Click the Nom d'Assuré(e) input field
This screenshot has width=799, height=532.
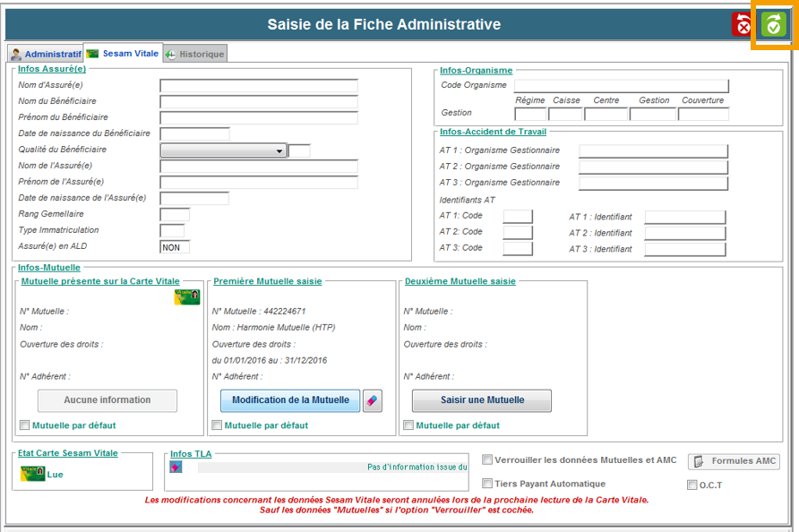coord(258,86)
